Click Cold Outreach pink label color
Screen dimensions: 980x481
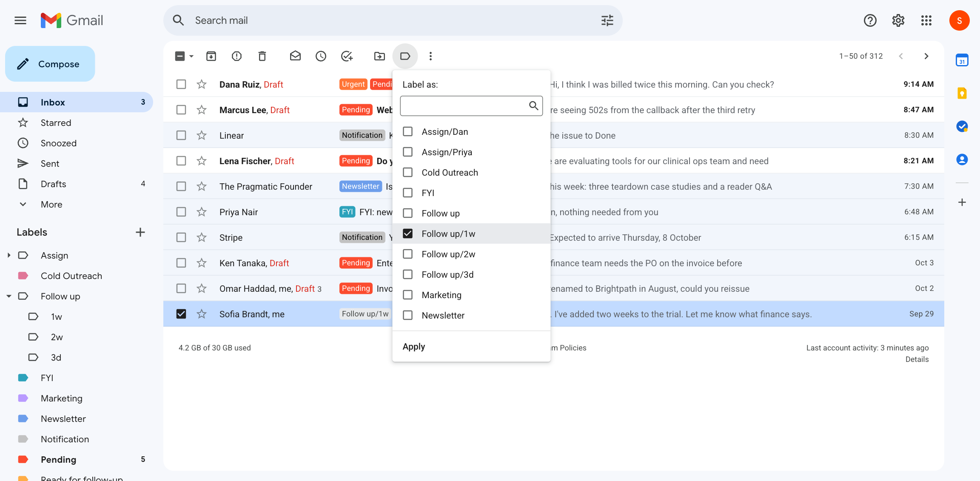coord(23,276)
